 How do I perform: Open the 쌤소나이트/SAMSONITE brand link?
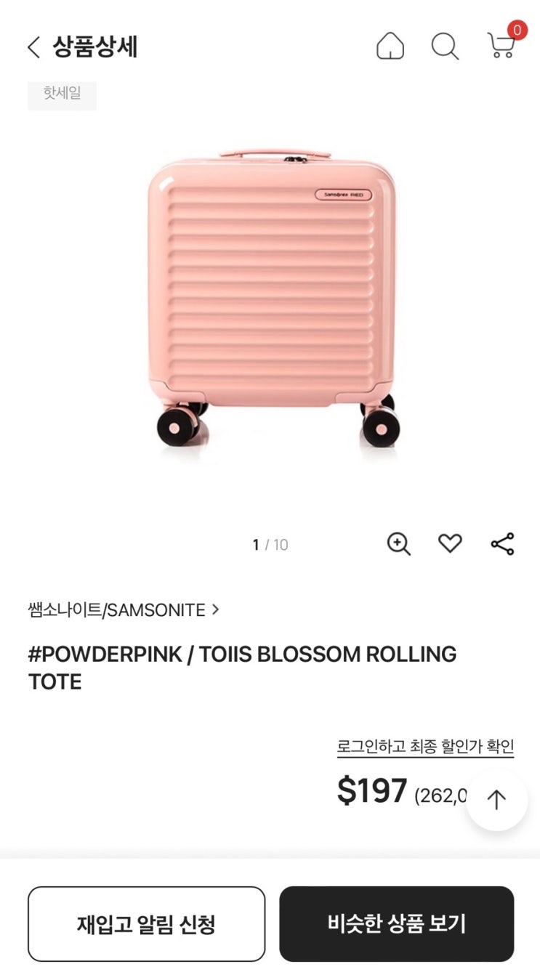pyautogui.click(x=116, y=610)
